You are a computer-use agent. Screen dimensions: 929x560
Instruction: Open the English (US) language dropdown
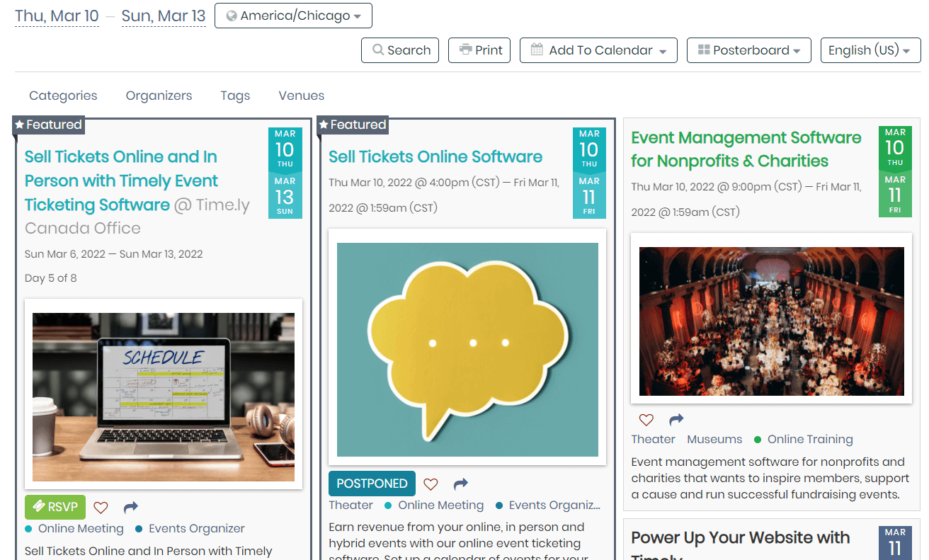point(870,50)
